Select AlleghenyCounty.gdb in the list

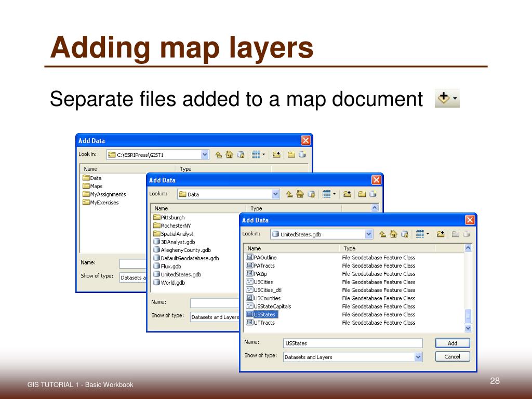click(x=182, y=250)
